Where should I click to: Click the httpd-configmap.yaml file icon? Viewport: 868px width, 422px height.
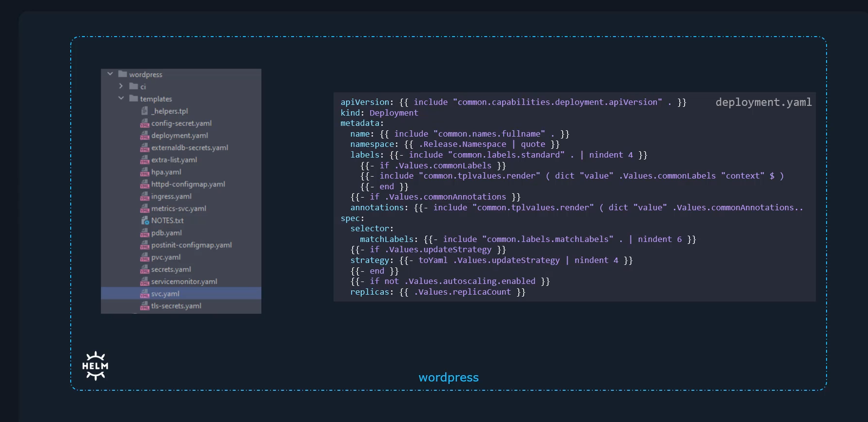tap(144, 184)
